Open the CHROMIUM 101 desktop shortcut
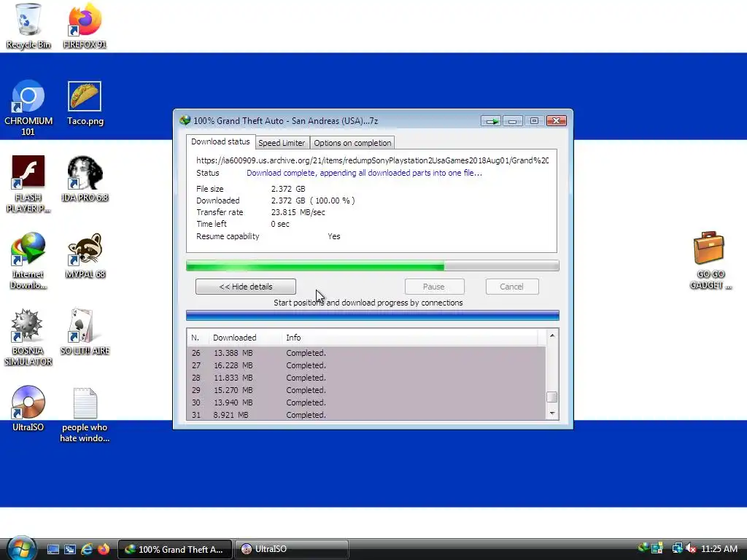Screen dimensions: 747x560 (28, 108)
